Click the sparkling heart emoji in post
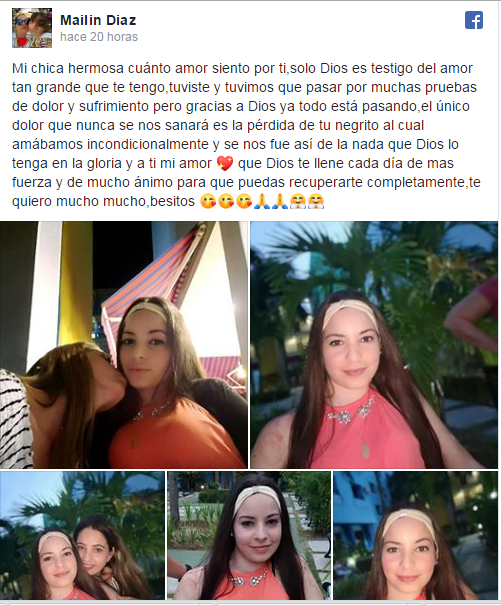 point(225,163)
